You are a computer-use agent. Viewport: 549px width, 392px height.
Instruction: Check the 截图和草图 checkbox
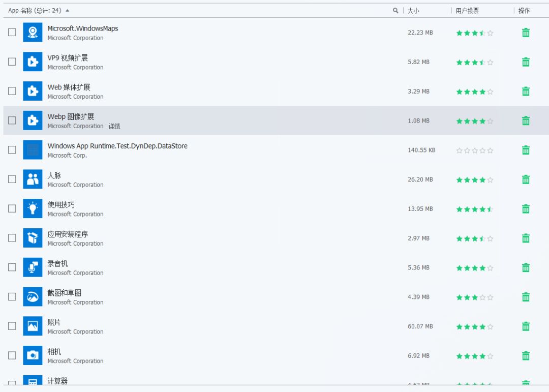(12, 297)
